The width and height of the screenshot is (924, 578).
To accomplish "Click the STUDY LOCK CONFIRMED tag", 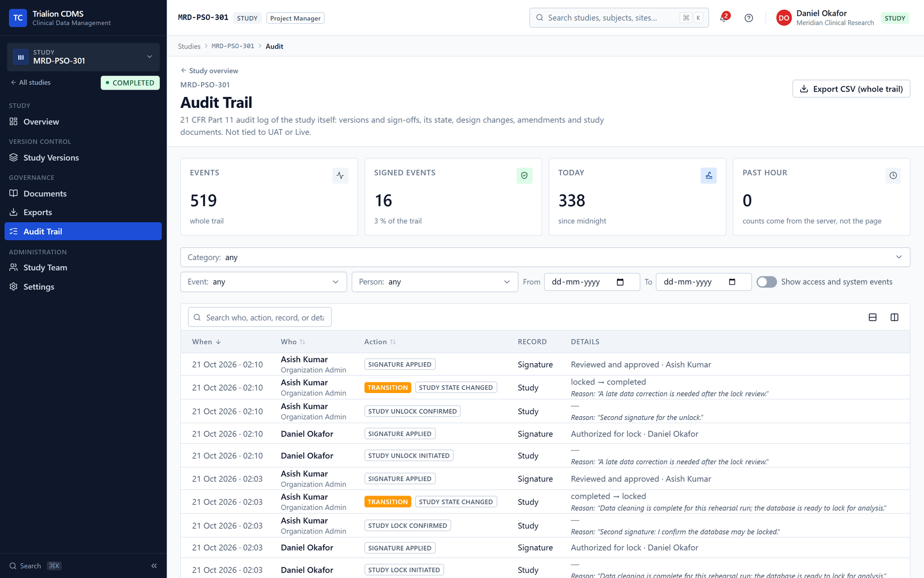I will click(x=408, y=525).
